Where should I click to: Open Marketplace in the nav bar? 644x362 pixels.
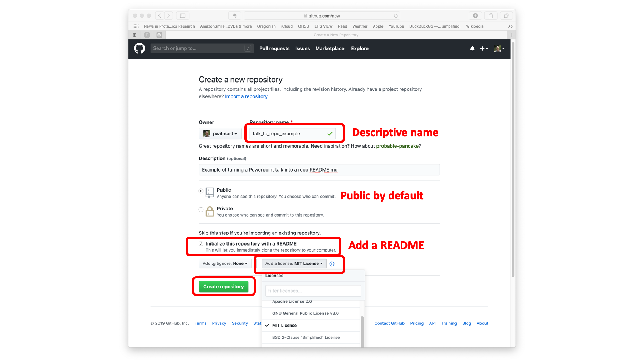click(x=330, y=49)
